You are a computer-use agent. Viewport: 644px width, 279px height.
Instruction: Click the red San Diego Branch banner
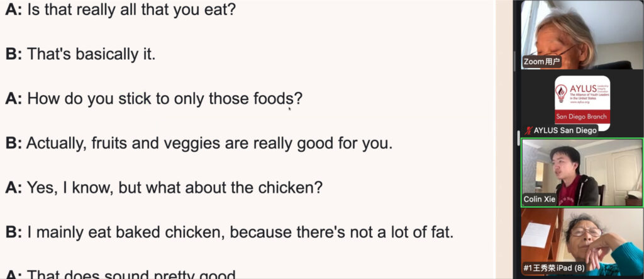click(582, 117)
